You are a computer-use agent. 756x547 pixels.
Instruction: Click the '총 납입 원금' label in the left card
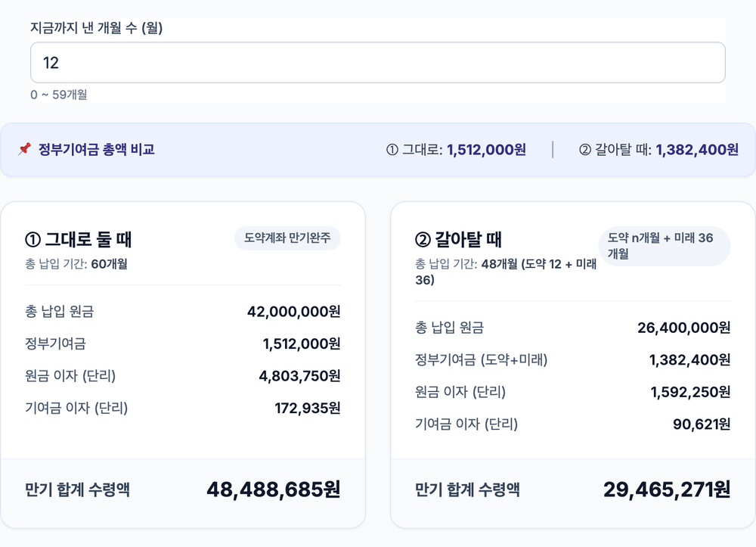tap(59, 312)
